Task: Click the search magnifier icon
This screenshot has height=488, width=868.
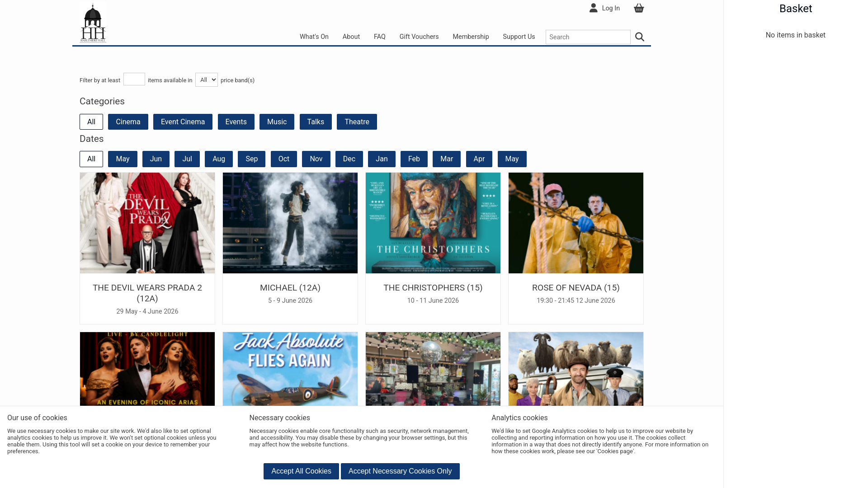Action: [x=639, y=37]
